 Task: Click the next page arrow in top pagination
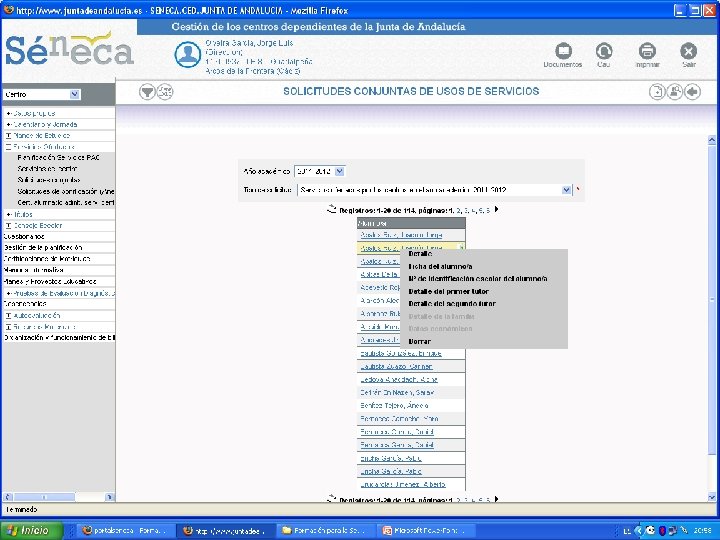click(496, 210)
